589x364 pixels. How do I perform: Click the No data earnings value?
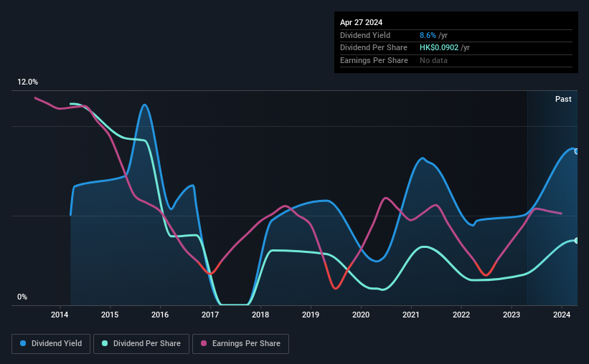433,60
